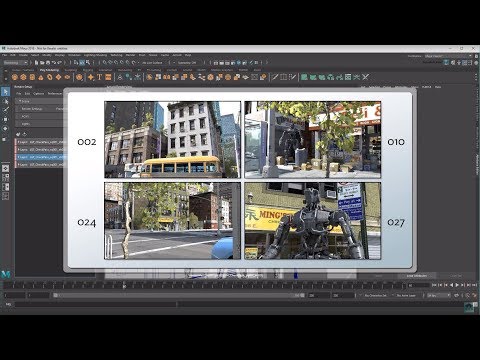Click the MEL command line input

tap(95, 304)
